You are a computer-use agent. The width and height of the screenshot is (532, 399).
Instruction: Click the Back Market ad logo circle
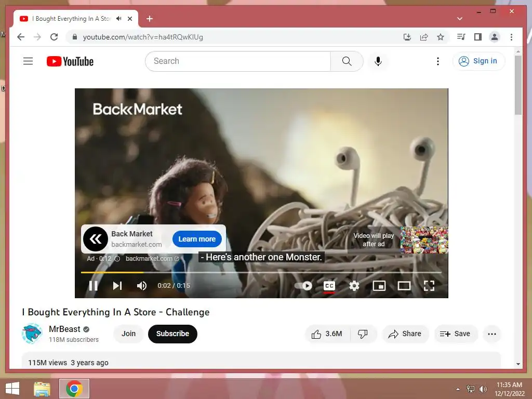tap(96, 239)
